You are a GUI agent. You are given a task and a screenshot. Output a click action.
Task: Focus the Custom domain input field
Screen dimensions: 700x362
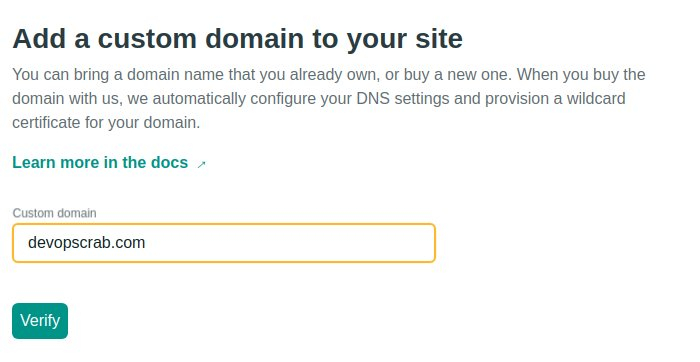pos(224,243)
